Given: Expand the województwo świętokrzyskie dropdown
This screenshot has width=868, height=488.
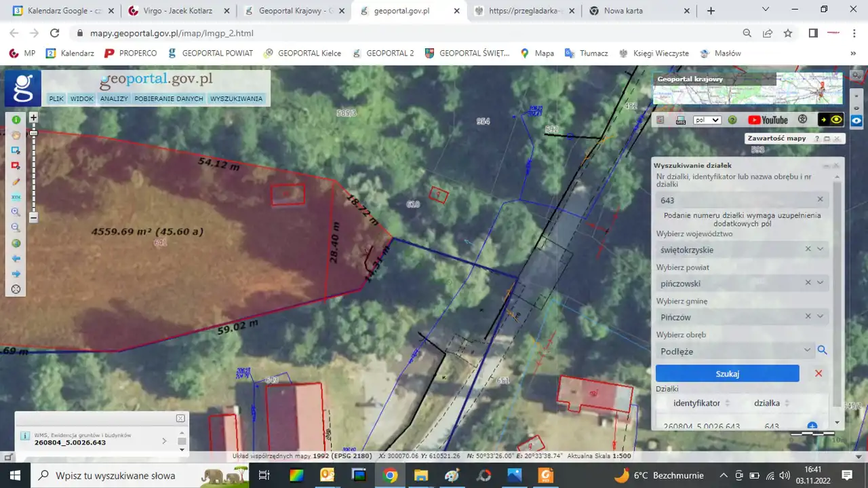Looking at the screenshot, I should click(821, 250).
